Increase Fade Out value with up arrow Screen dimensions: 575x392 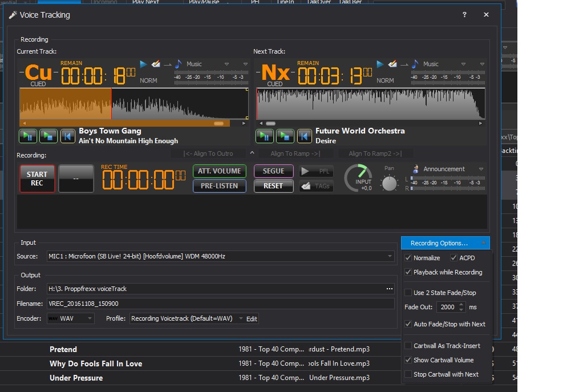coord(461,304)
